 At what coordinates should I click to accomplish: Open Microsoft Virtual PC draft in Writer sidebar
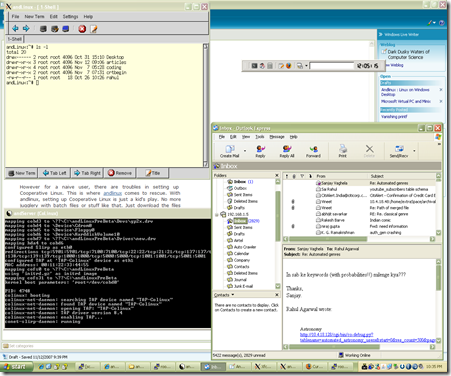(x=406, y=101)
